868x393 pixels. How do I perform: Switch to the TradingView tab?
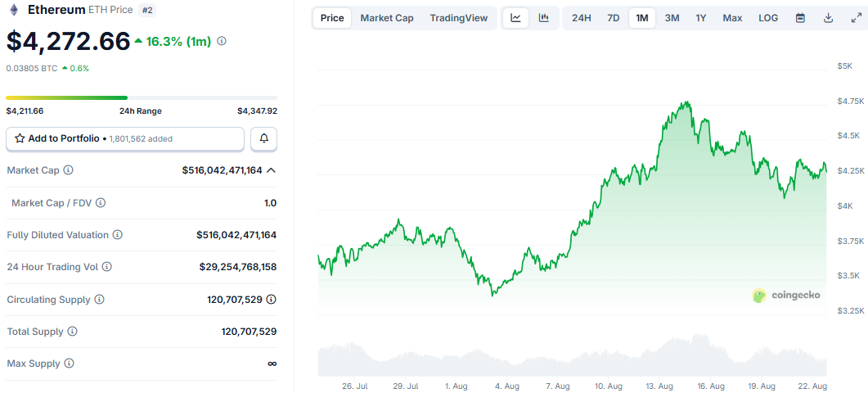click(x=459, y=18)
